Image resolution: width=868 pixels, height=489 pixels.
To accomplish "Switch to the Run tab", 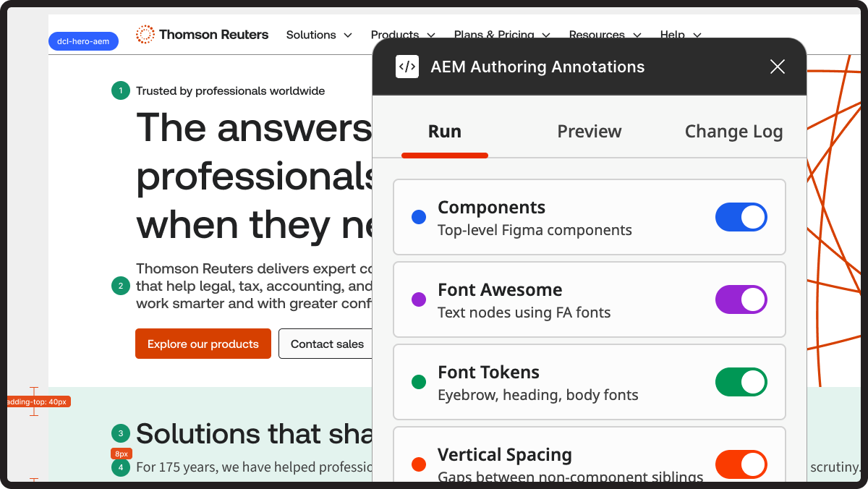I will 445,132.
